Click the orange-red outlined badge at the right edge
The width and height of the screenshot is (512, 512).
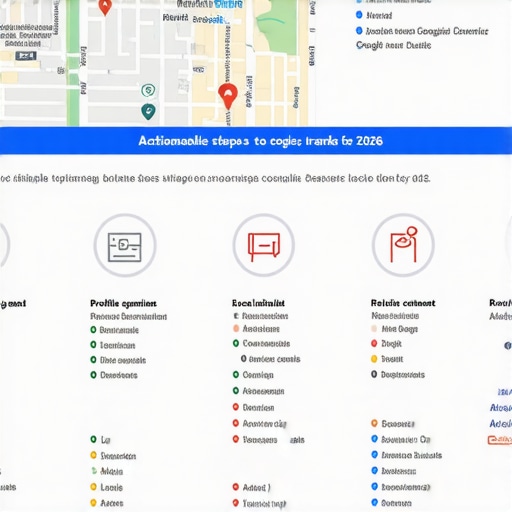click(500, 440)
